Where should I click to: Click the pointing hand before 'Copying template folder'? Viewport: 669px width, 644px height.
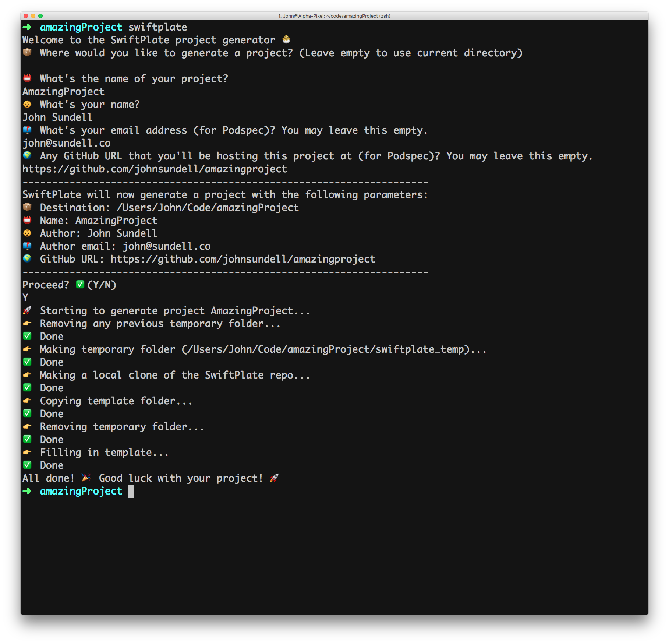pos(27,400)
